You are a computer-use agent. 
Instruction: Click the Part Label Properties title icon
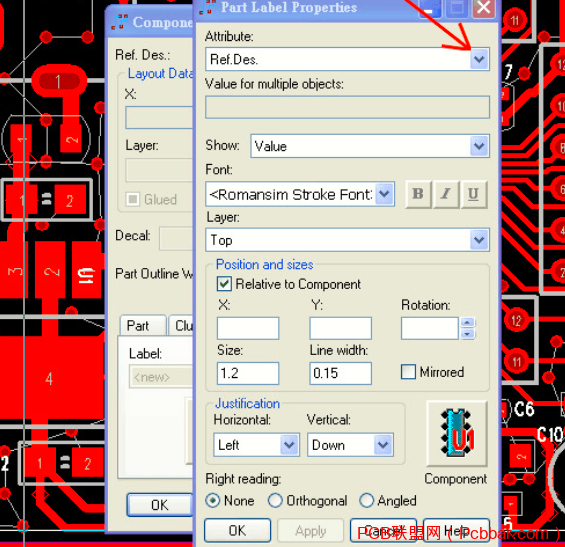[207, 7]
